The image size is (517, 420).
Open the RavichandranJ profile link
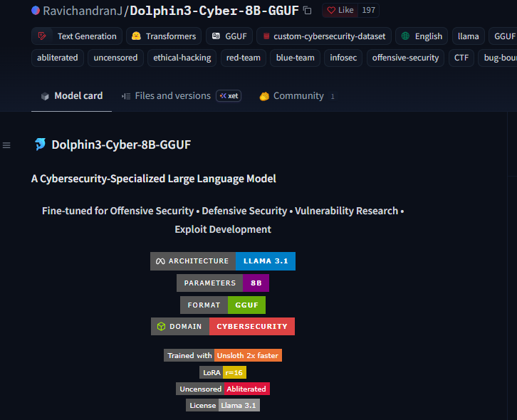pos(83,11)
